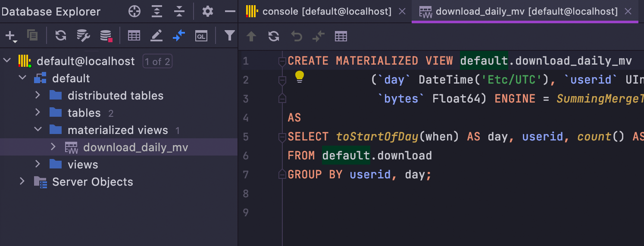644x246 pixels.
Task: Click the Expand All icon
Action: (x=157, y=12)
